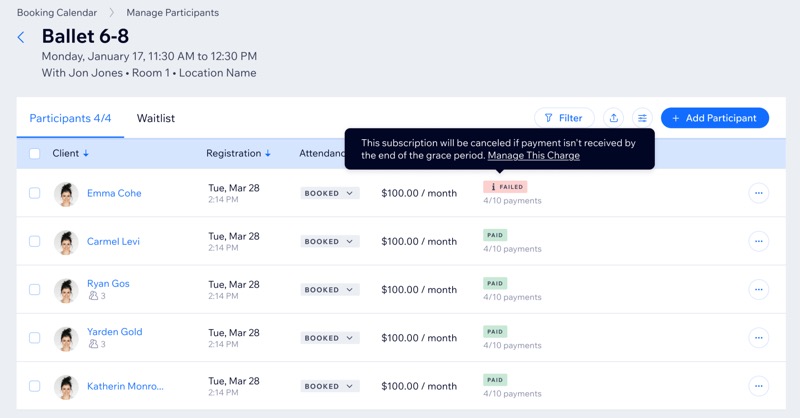Screen dimensions: 800x418
Task: Click Katherin Monro's avatar
Action: click(66, 387)
